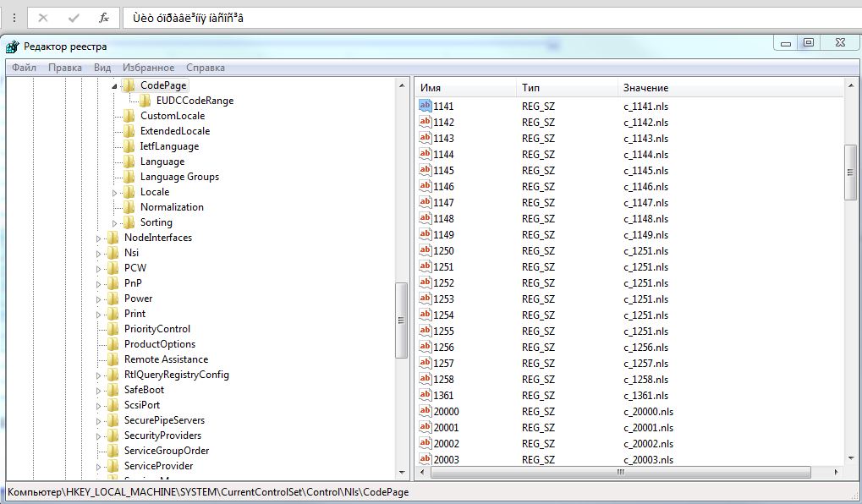Open the Справка menu
862x504 pixels.
pos(206,68)
